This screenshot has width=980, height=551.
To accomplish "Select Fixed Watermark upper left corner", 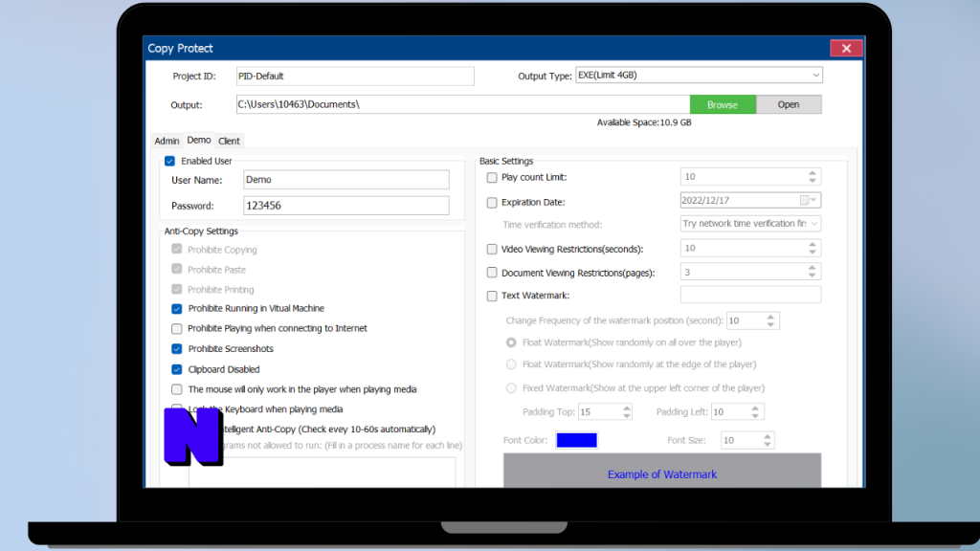I will pyautogui.click(x=511, y=388).
